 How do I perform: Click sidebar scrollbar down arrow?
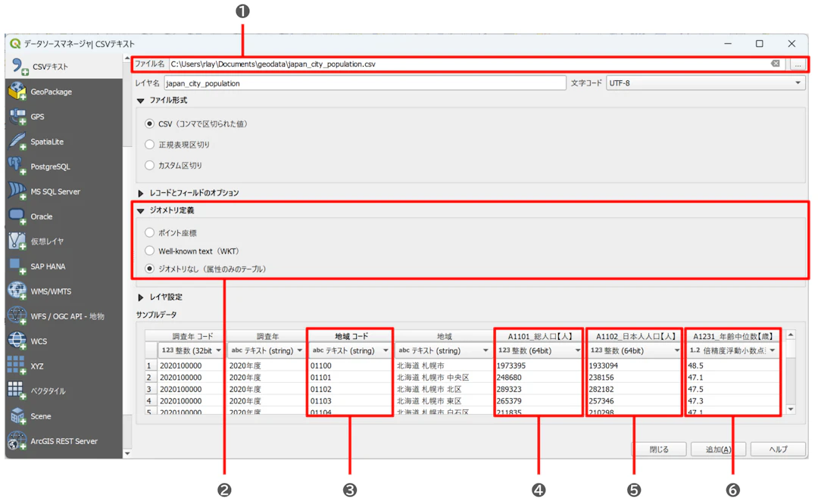tap(126, 453)
